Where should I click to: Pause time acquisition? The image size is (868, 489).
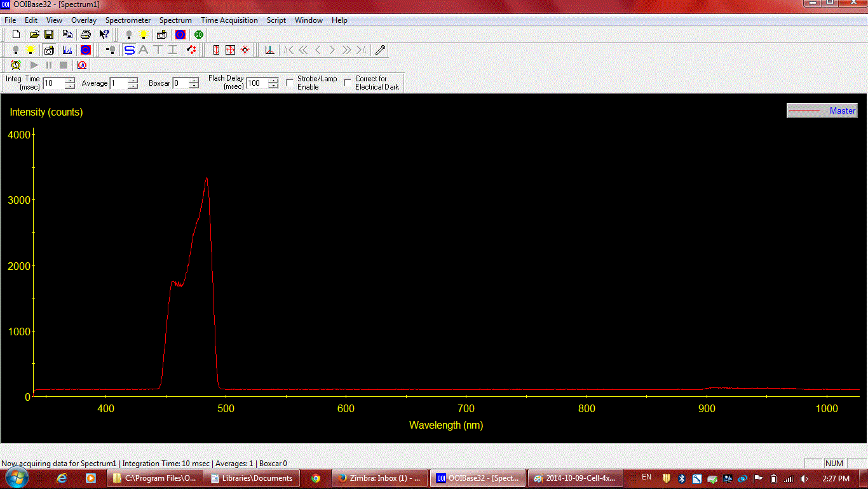pyautogui.click(x=49, y=65)
